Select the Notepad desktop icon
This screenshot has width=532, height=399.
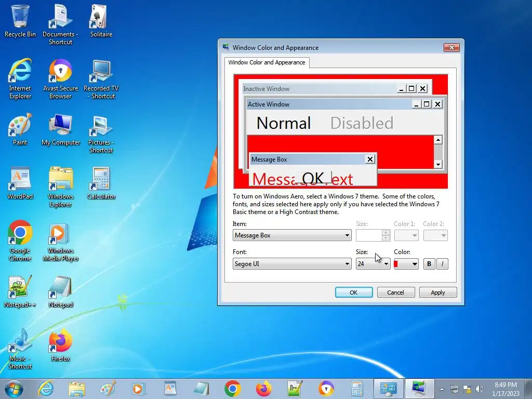[x=60, y=291]
